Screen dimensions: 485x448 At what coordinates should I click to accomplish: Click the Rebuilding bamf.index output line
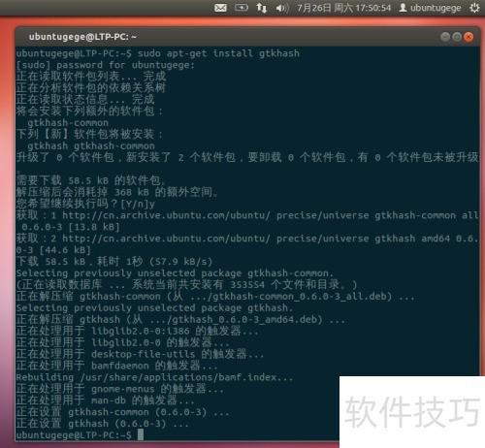pos(154,377)
